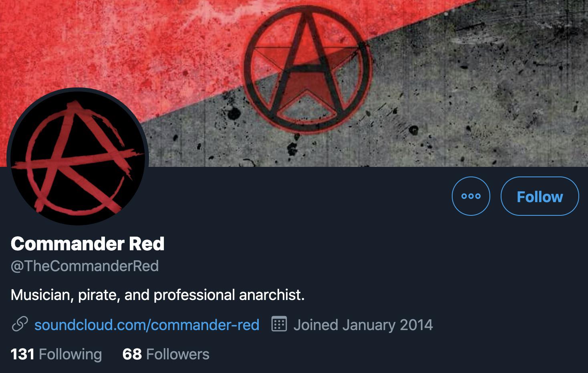Viewport: 588px width, 373px height.
Task: Open the soundcloud.com/commander-red link
Action: 147,324
